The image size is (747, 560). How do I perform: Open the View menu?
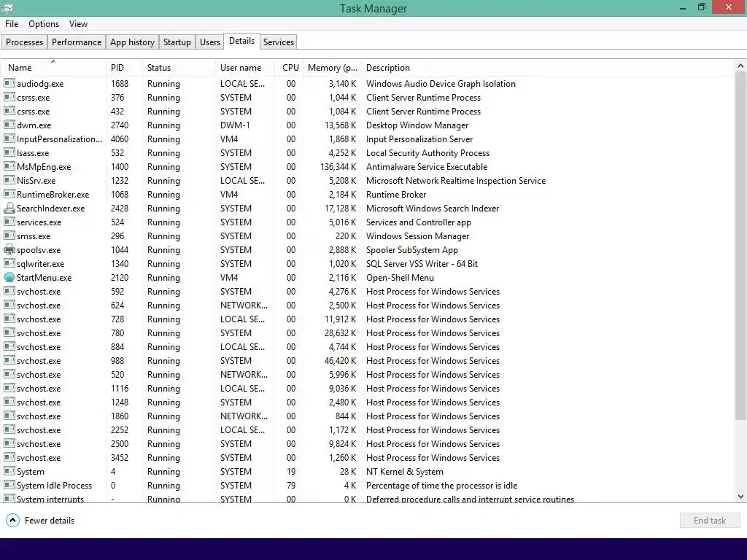click(x=78, y=24)
